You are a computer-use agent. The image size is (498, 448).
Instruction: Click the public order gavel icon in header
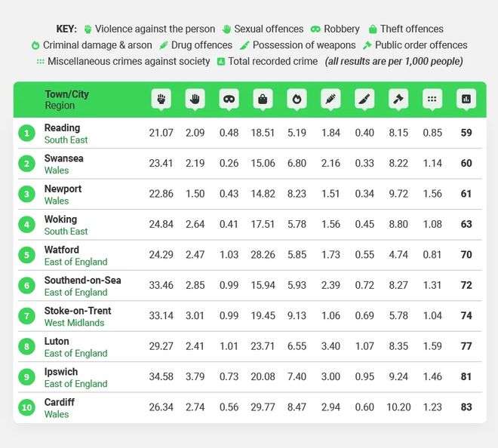[x=398, y=99]
